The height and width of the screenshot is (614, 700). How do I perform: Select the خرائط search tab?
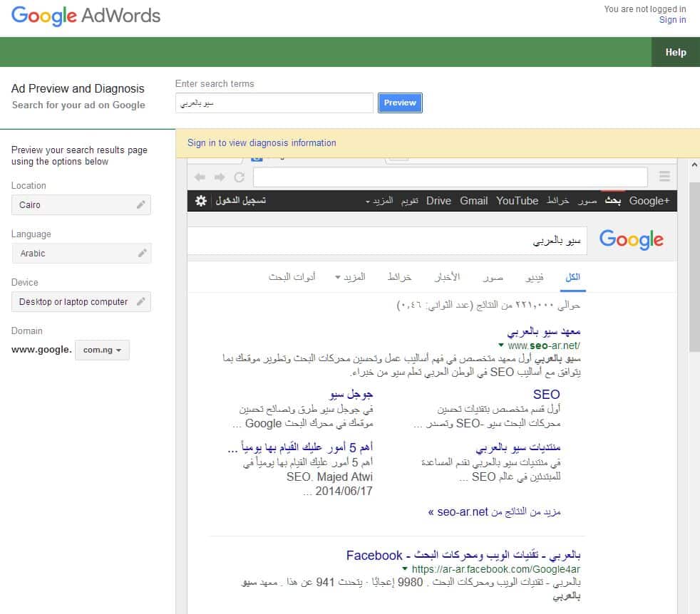point(400,277)
